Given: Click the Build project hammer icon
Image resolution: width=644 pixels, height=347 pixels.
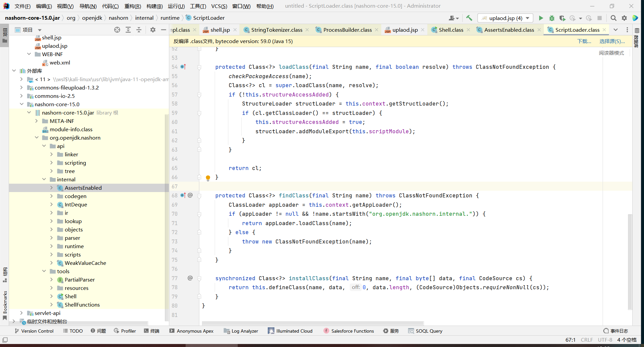Looking at the screenshot, I should [x=469, y=18].
